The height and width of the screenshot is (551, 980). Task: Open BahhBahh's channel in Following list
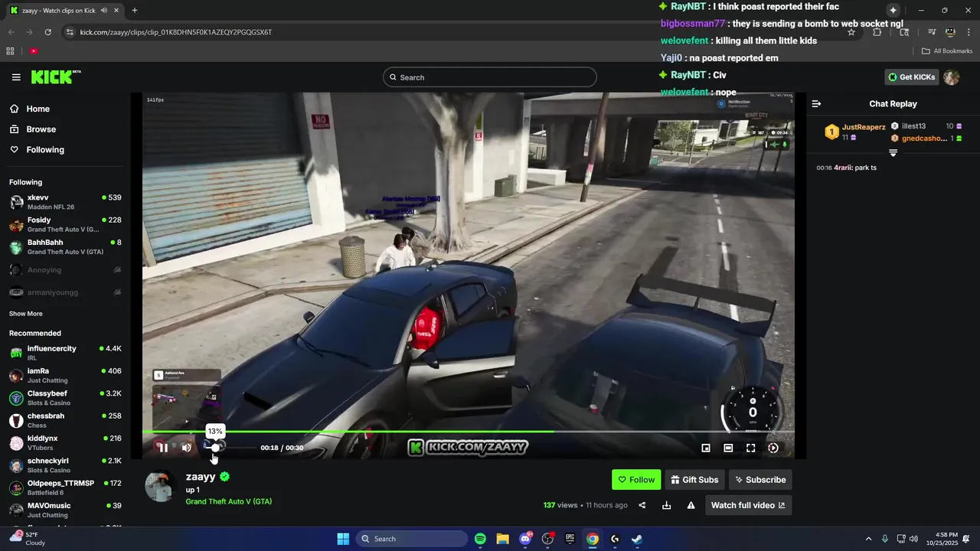point(65,246)
